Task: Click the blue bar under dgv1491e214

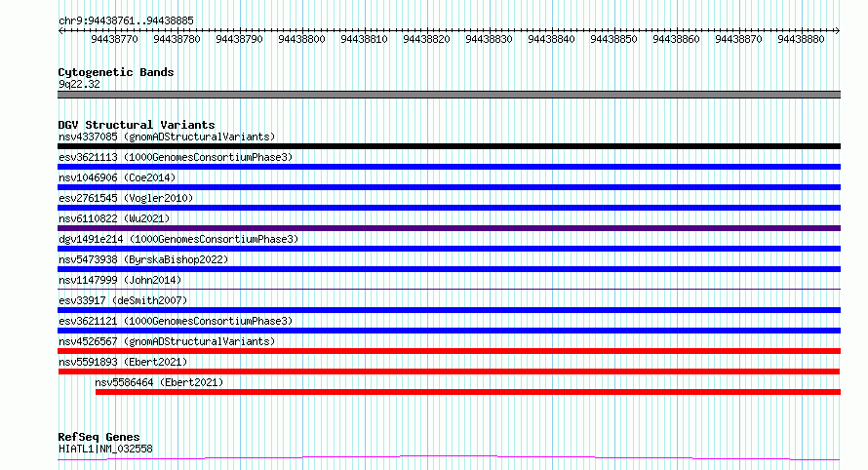Action: tap(449, 249)
